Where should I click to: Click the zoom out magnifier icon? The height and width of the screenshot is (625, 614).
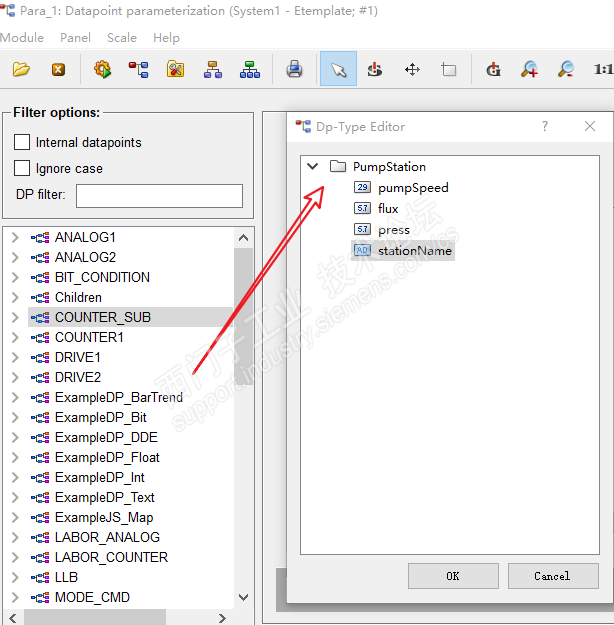pos(566,69)
